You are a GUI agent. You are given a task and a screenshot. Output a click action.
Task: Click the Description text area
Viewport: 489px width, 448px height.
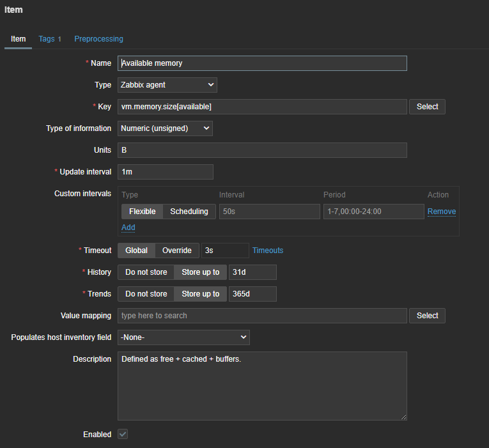point(262,385)
